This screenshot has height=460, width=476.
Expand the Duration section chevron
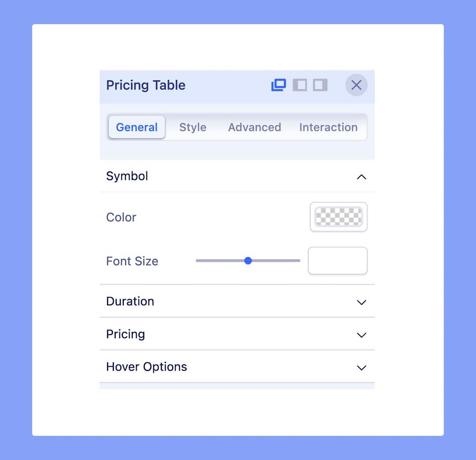361,302
